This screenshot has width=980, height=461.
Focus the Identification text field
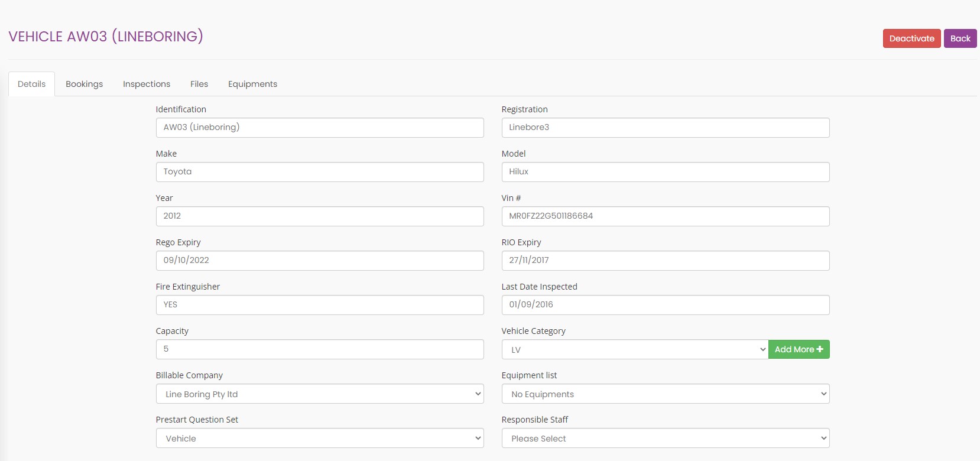(x=319, y=128)
